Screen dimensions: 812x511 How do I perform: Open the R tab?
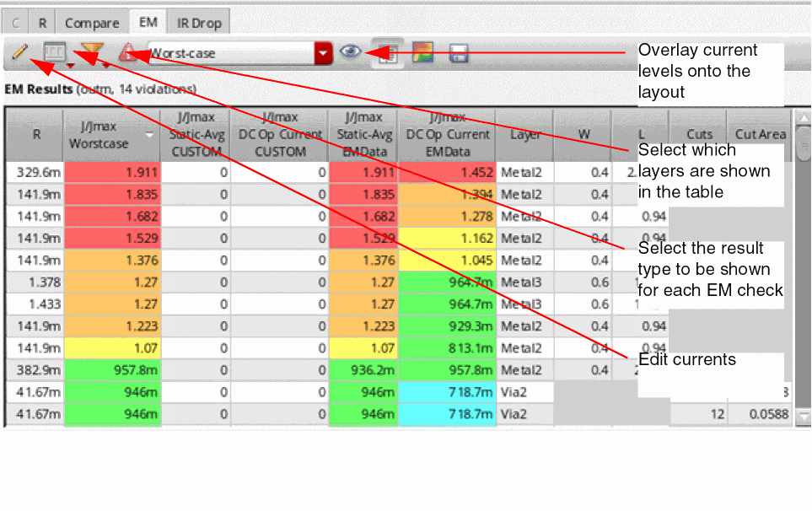click(x=42, y=23)
